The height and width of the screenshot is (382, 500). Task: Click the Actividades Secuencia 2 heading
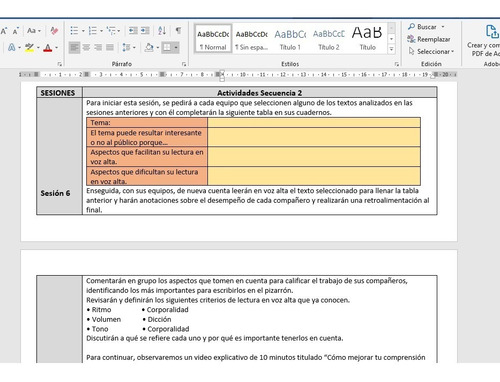click(x=259, y=93)
